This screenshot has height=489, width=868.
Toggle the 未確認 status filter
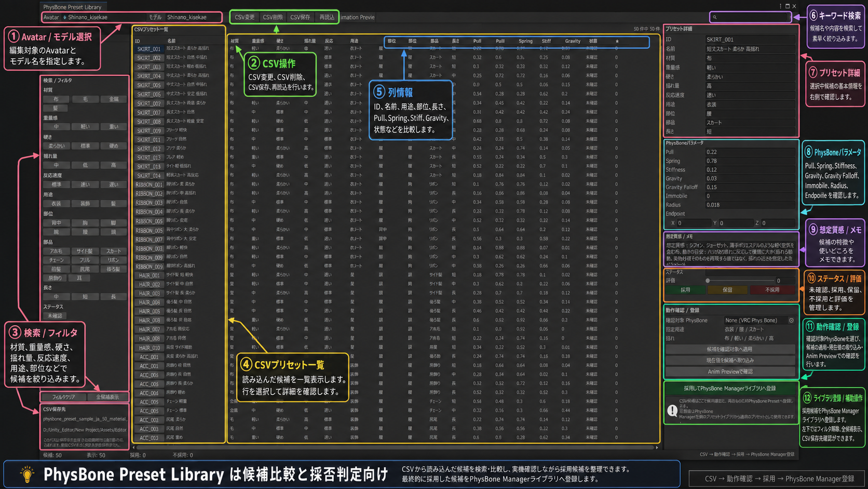pos(55,315)
